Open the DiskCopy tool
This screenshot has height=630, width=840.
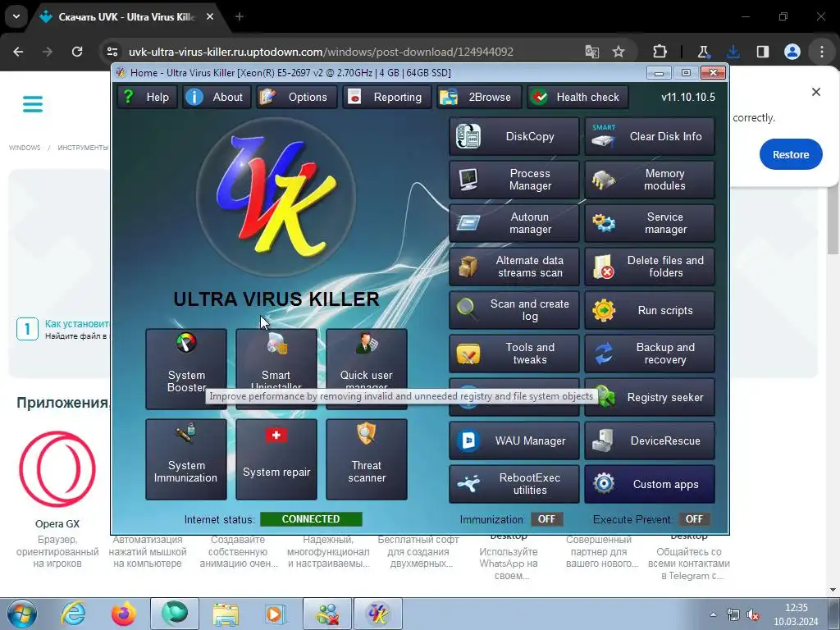coord(514,137)
